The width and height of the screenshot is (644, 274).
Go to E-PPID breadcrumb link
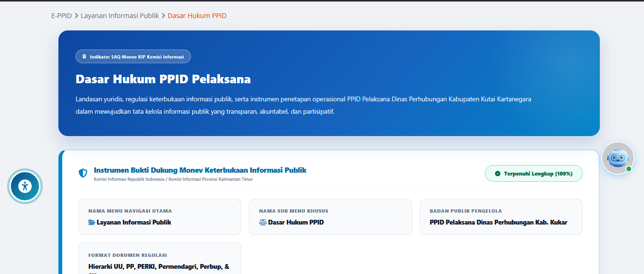tap(61, 16)
